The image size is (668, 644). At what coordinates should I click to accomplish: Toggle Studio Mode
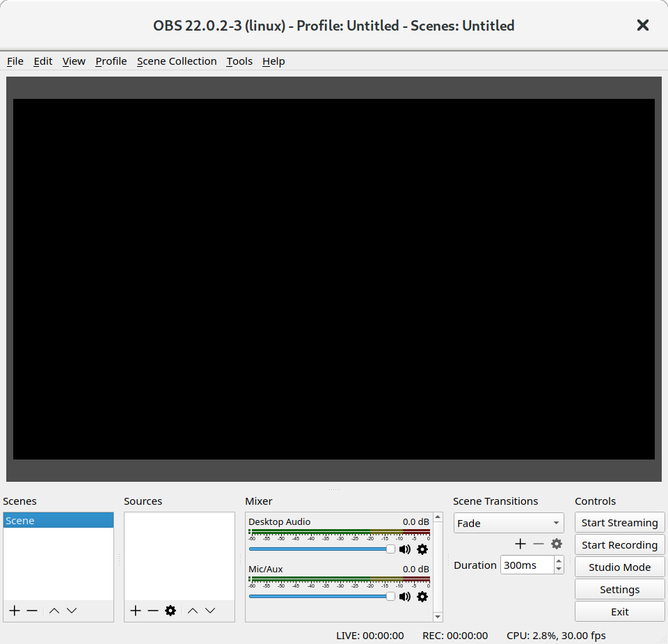click(619, 567)
